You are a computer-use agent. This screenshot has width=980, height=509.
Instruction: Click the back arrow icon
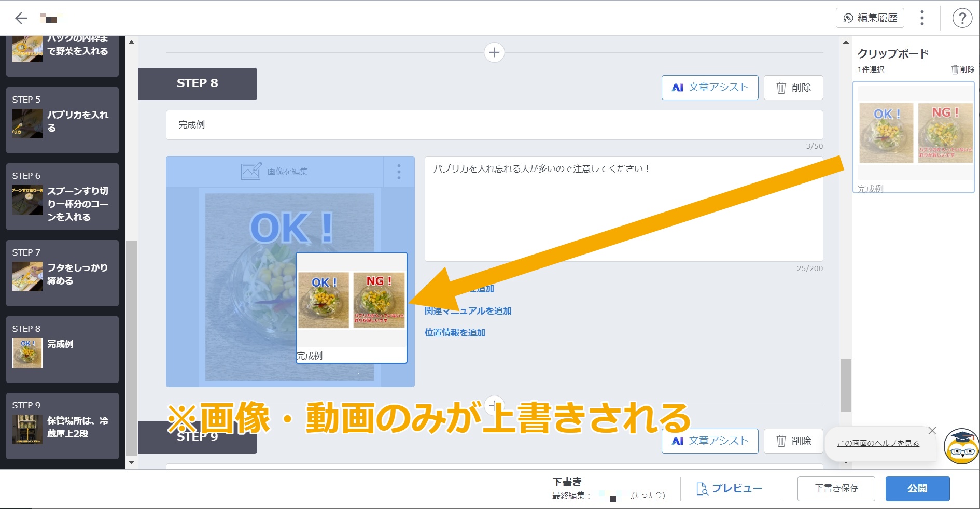[x=21, y=18]
